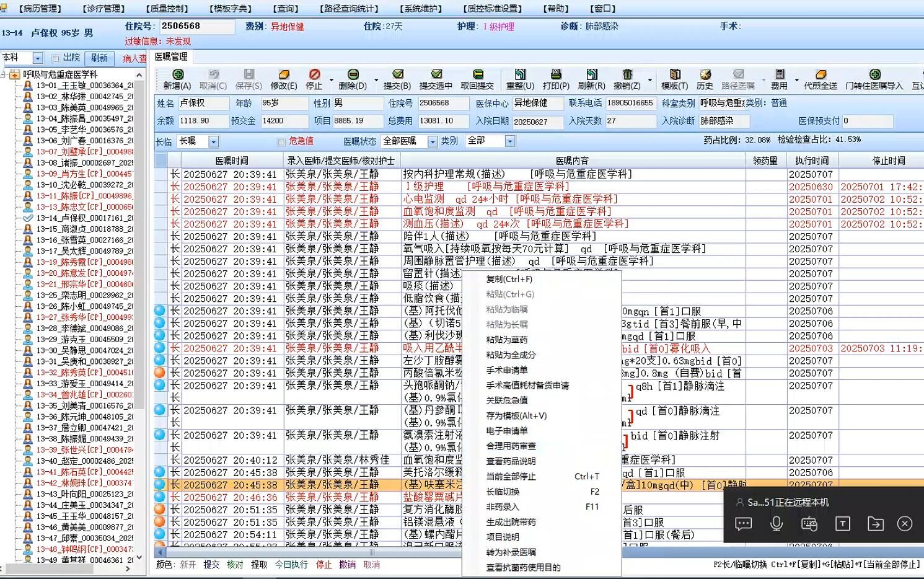Open the 类别 全部 dropdown
This screenshot has width=924, height=579.
(x=509, y=142)
